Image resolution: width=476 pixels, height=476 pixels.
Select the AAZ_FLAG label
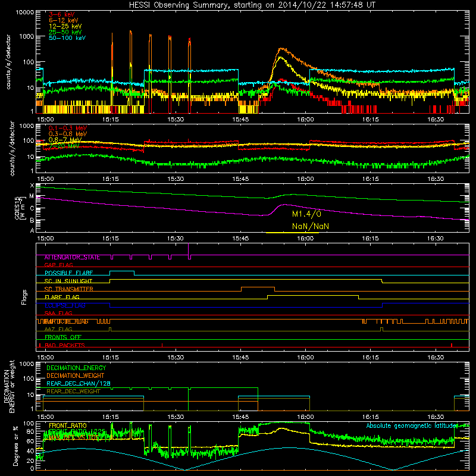point(58,329)
